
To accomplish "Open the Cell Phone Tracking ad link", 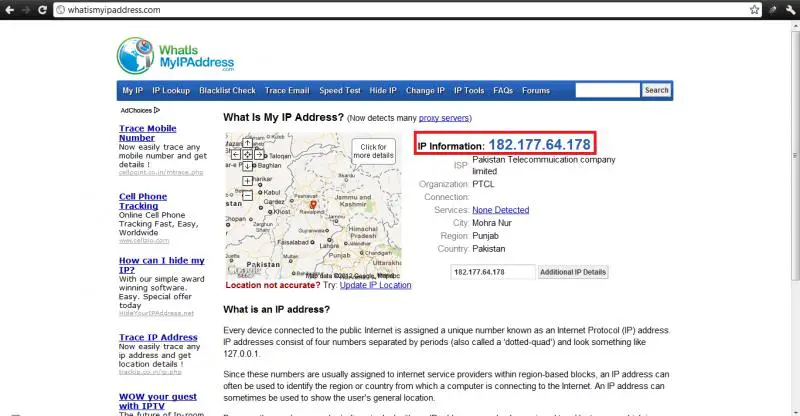I will [x=143, y=201].
